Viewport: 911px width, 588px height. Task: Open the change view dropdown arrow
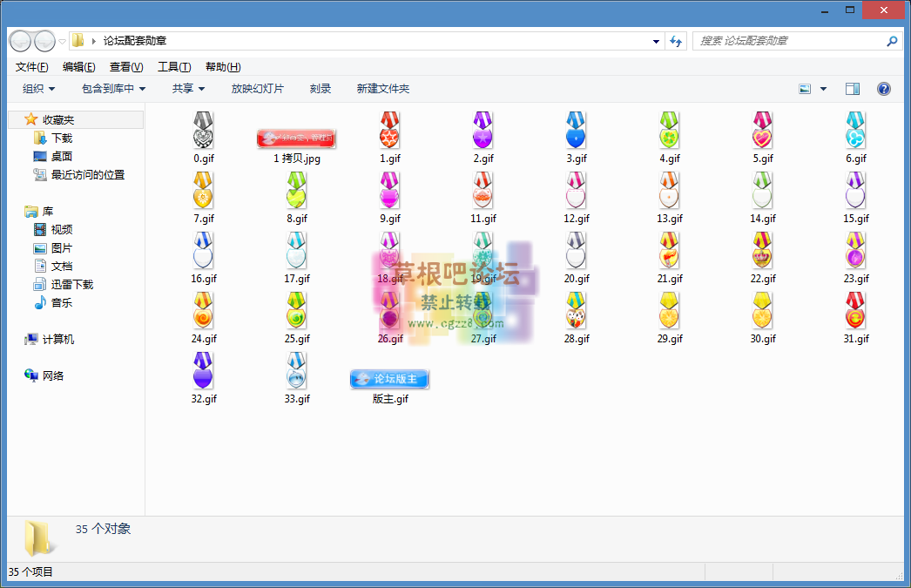click(x=823, y=89)
